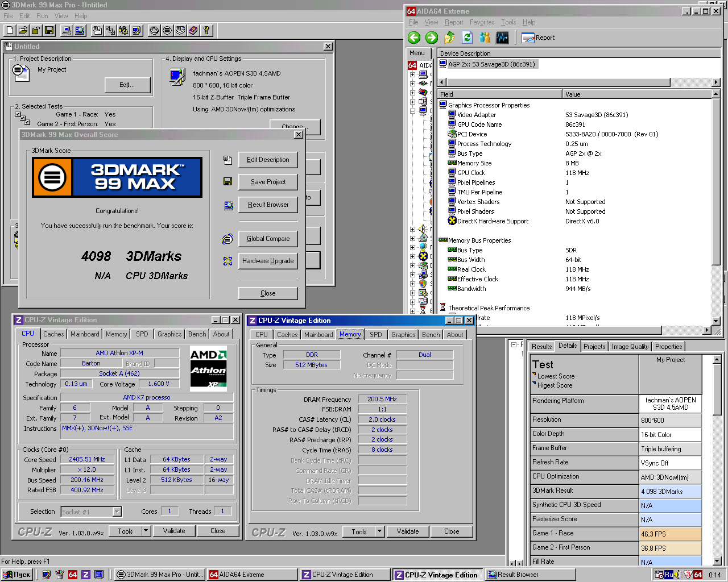Click the computer system info icon in 3DMark toolbar

67,30
